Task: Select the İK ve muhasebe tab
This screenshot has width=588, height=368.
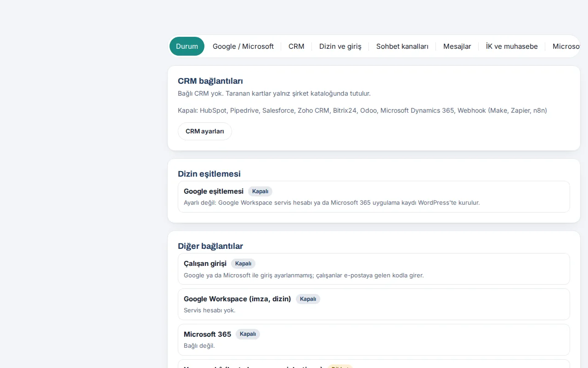Action: [512, 46]
